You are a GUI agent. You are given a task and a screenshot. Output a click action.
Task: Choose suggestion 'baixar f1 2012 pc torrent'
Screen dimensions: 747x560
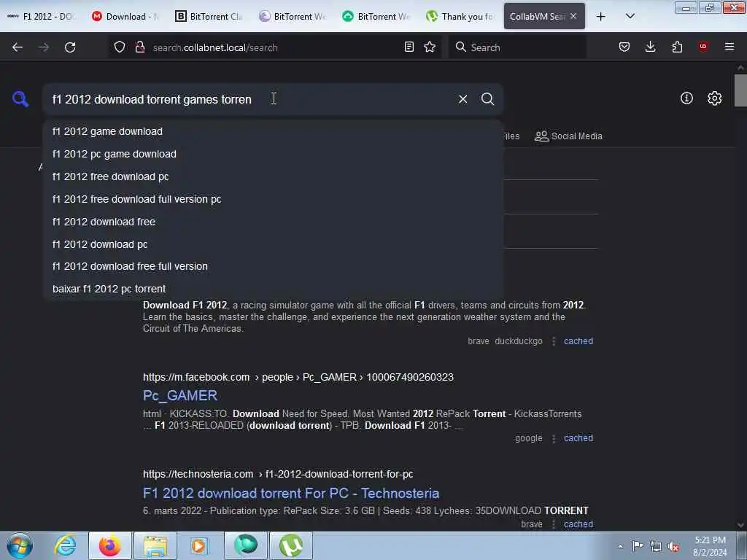tap(273, 289)
